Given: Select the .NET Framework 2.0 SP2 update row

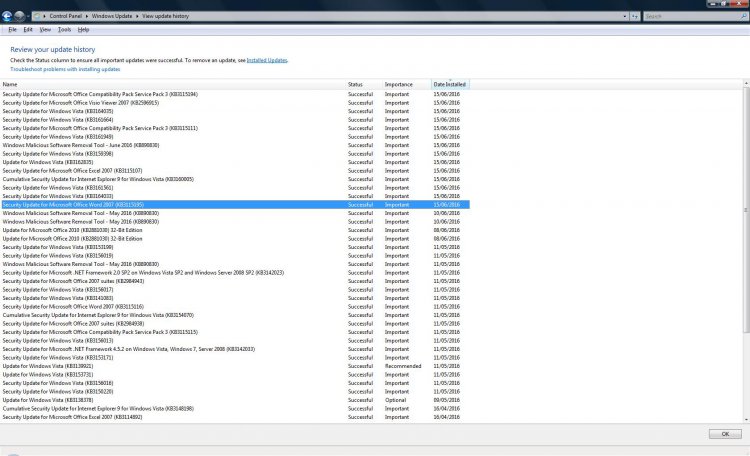Looking at the screenshot, I should 235,273.
